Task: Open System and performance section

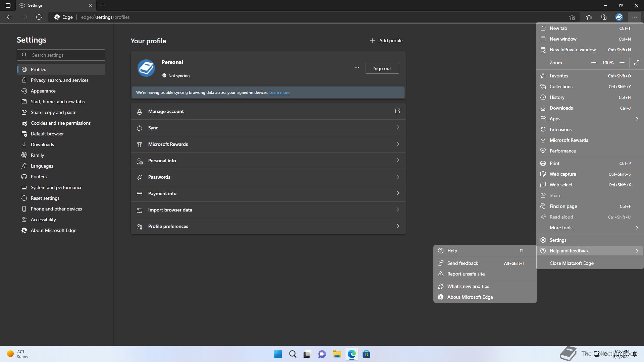Action: [61, 187]
